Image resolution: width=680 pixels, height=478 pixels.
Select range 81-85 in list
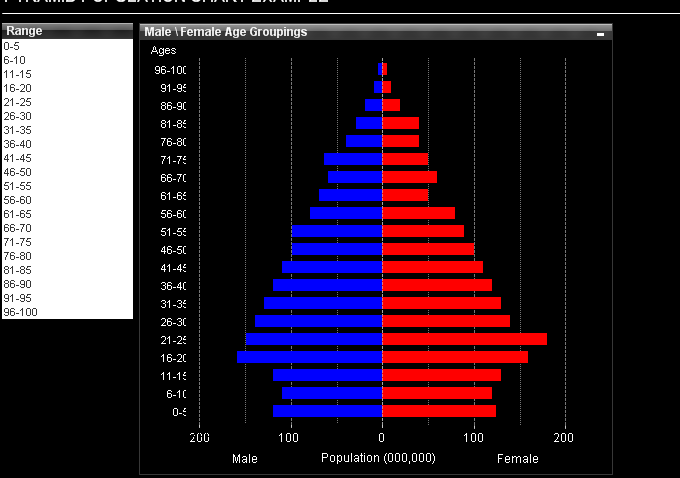(x=67, y=270)
